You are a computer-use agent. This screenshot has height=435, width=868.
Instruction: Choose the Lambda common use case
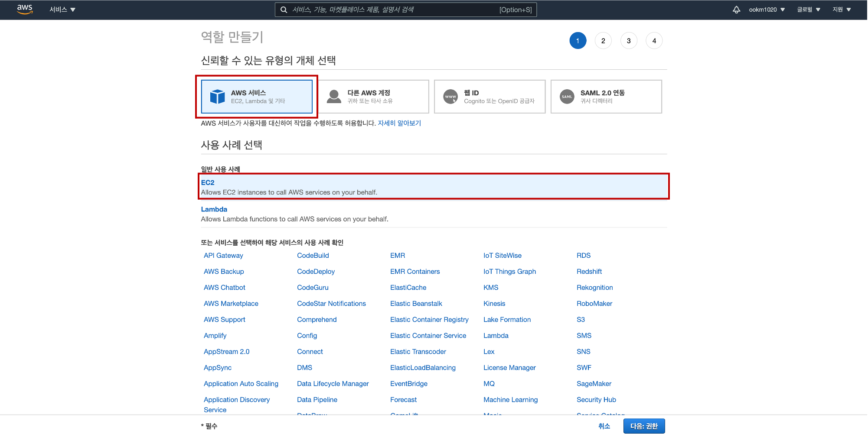pyautogui.click(x=434, y=214)
